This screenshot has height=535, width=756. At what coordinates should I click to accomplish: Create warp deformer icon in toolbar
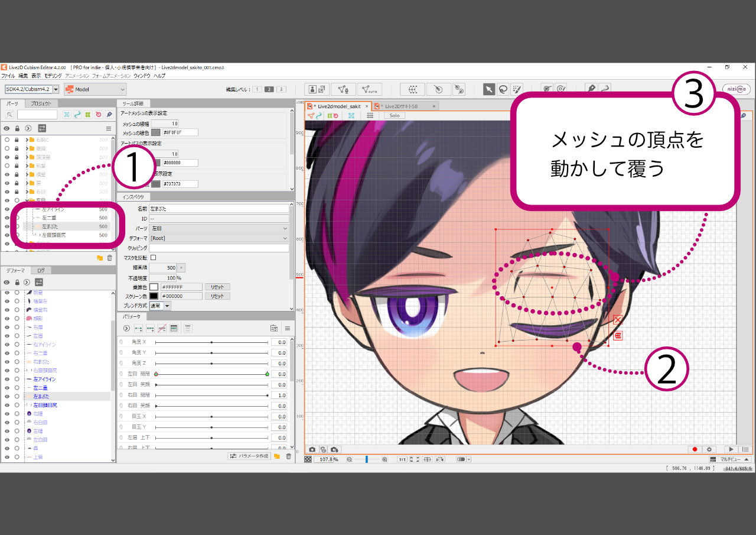(x=412, y=89)
